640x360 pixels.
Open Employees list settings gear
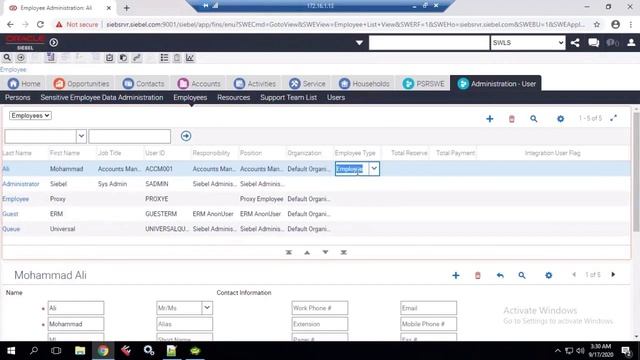click(x=560, y=119)
